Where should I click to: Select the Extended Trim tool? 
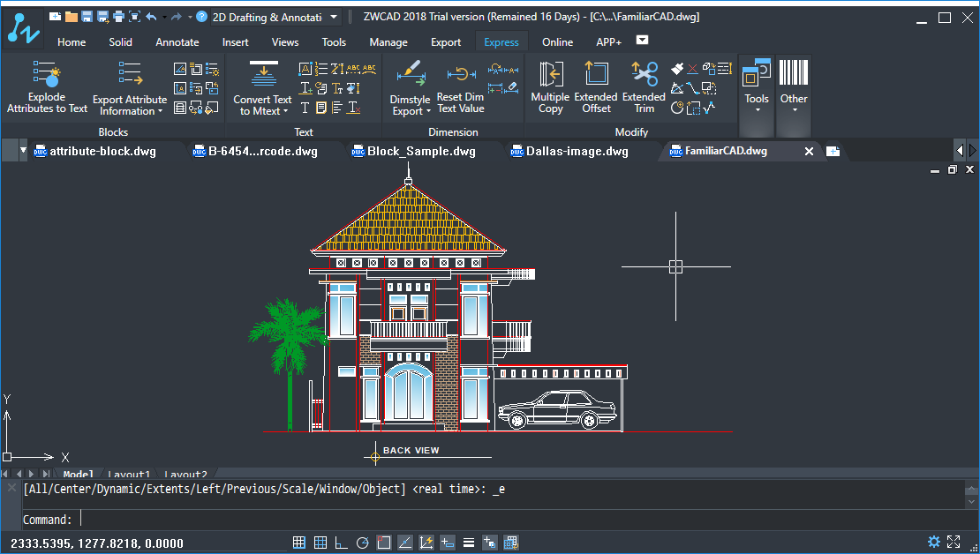click(644, 86)
